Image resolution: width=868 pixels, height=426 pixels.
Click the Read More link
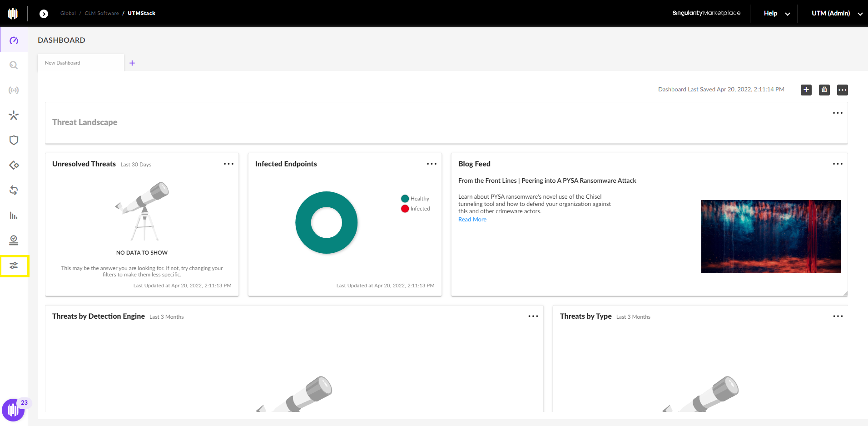472,220
